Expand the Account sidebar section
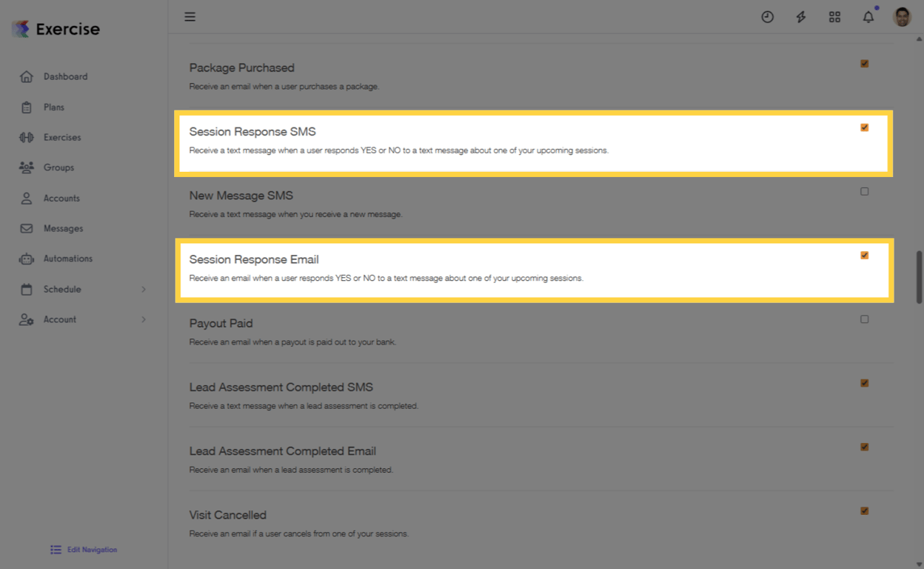The image size is (924, 569). coord(59,319)
